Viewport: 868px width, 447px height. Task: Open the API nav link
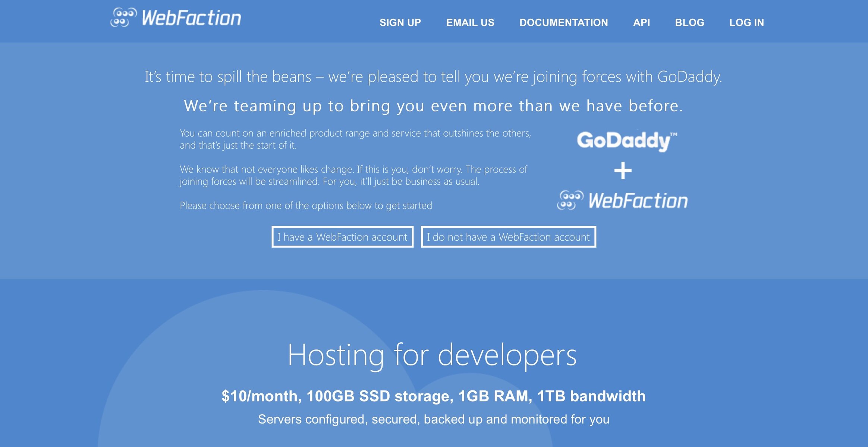click(x=641, y=23)
